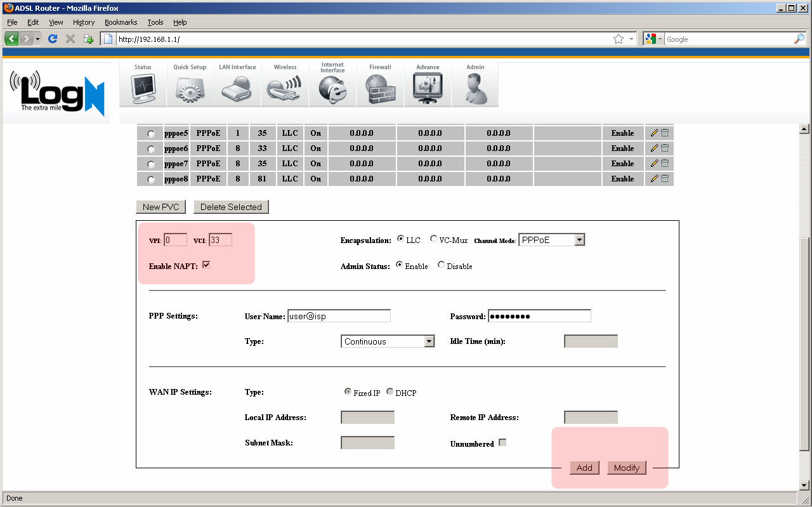Select VC-Mux encapsulation

click(x=434, y=239)
